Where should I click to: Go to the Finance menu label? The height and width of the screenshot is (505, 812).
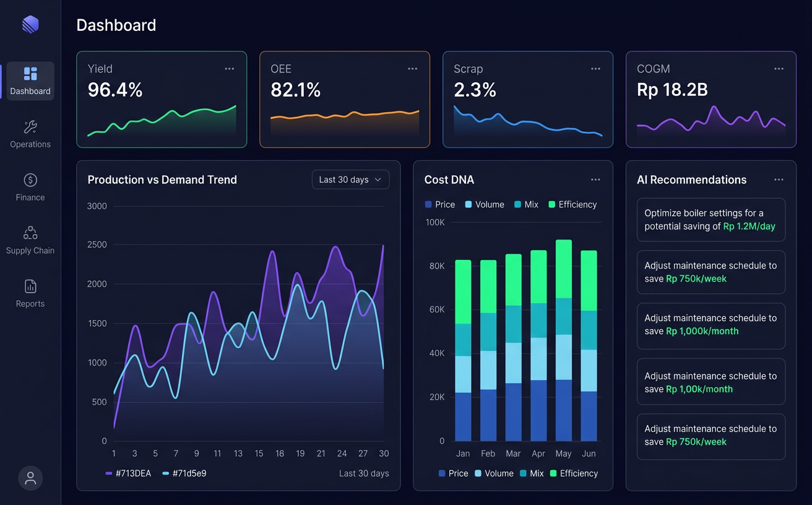click(x=30, y=197)
